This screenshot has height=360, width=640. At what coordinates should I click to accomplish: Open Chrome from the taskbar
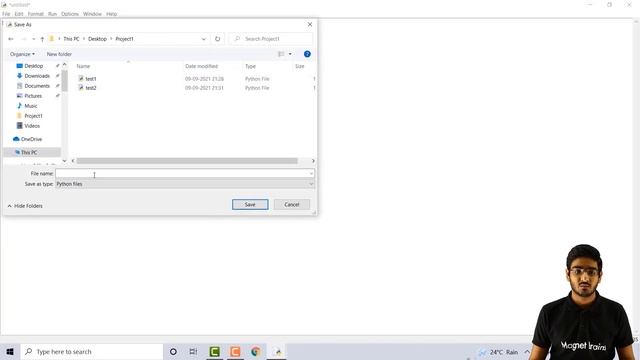[256, 351]
